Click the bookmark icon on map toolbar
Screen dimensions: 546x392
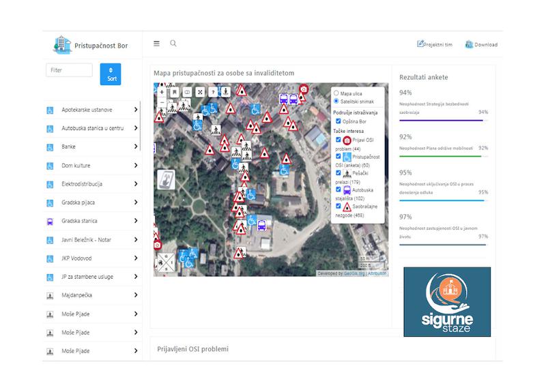click(175, 91)
